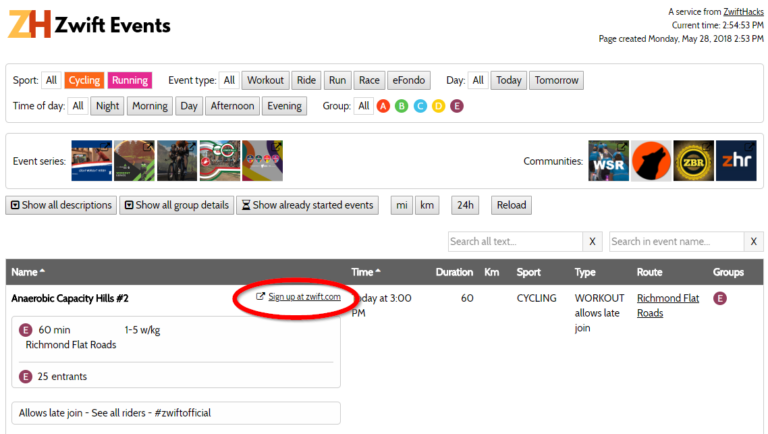The image size is (768, 434).
Task: Sort by Duration column header
Action: [455, 272]
